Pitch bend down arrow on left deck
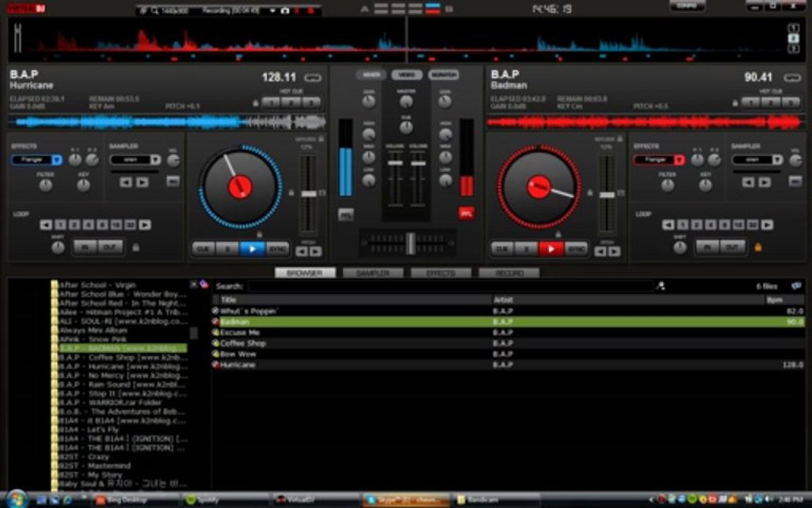Viewport: 812px width, 508px height. click(x=302, y=251)
